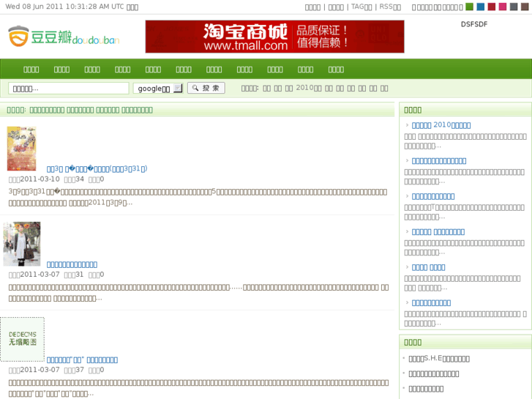Click the DSFSDF text in header
Screen dimensions: 532x399
coord(474,24)
